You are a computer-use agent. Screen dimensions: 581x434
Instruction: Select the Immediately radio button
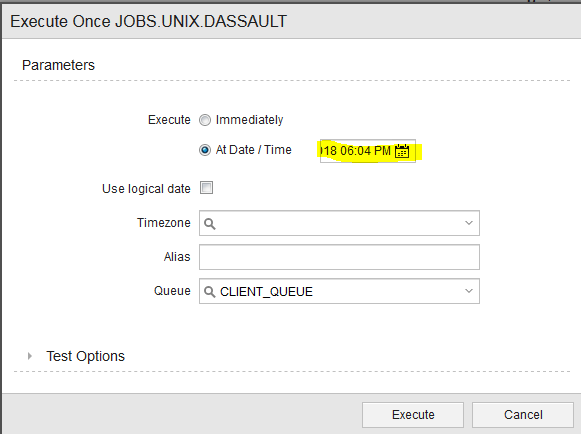(x=205, y=120)
